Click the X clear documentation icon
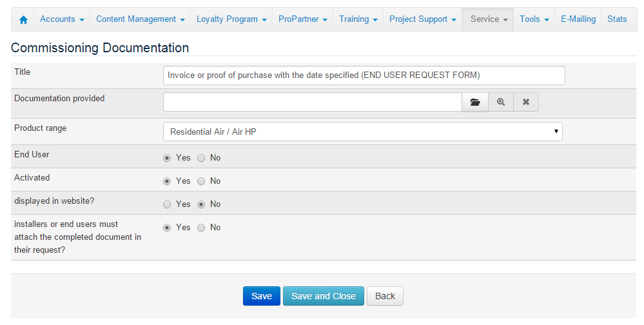Viewport: 644px width, 325px height. tap(526, 102)
